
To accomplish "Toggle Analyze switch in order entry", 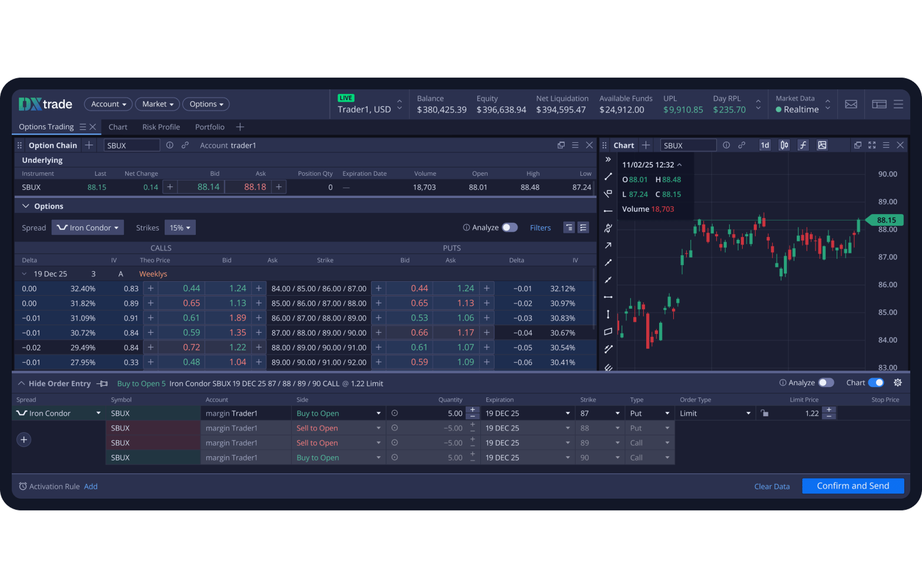I will (x=826, y=383).
